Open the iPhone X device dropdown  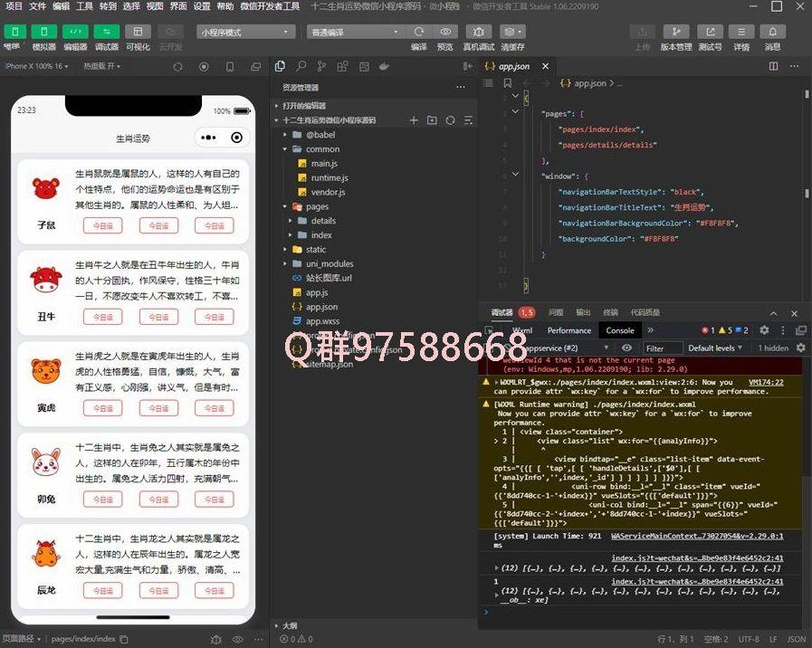pos(36,66)
